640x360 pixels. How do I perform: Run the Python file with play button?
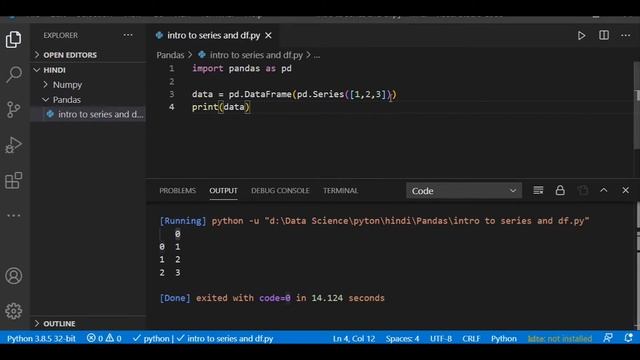pyautogui.click(x=581, y=36)
